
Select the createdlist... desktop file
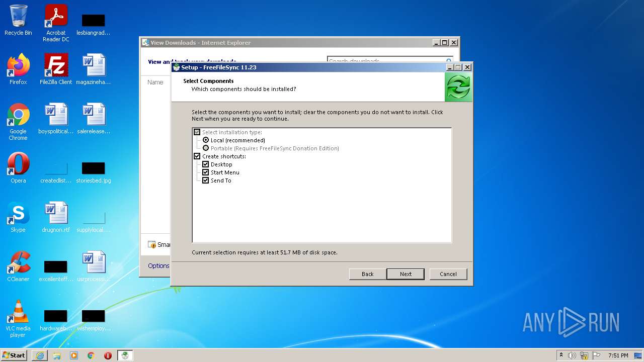56,171
